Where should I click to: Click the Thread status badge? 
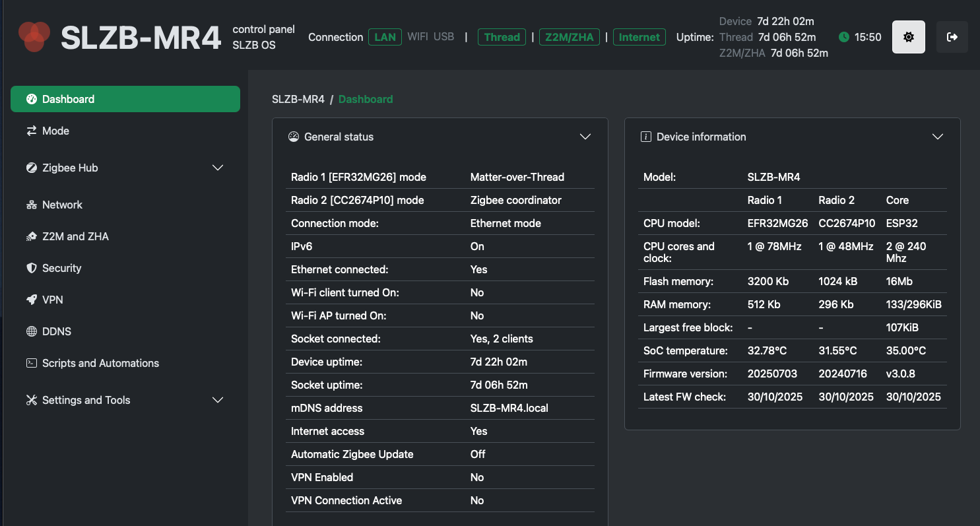[502, 37]
